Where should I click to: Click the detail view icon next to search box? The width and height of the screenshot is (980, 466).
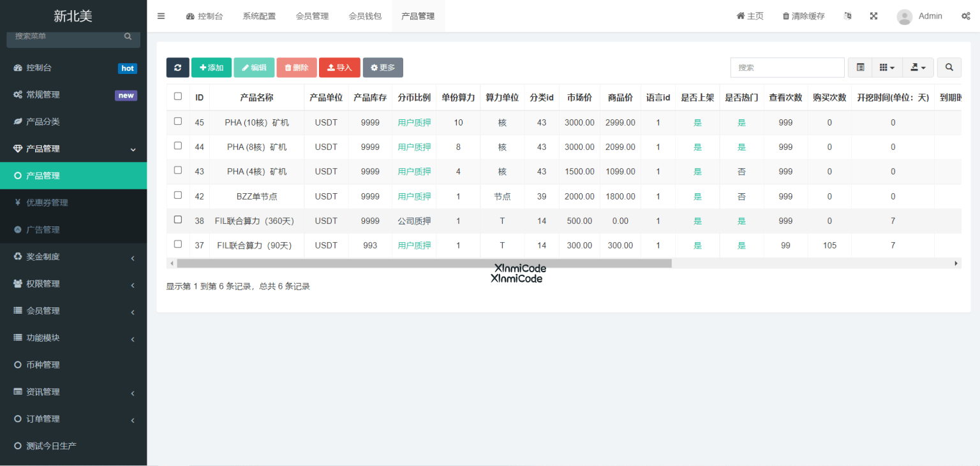point(859,67)
